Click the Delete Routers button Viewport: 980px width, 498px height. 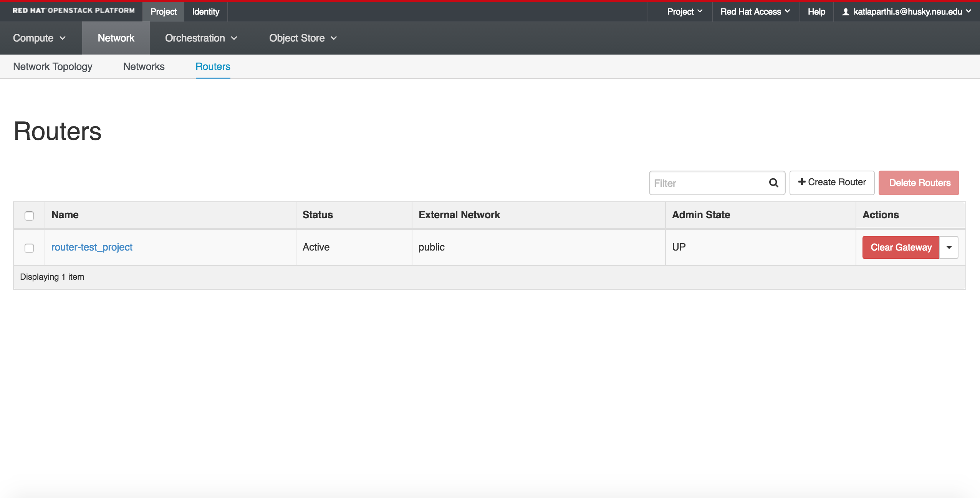(x=919, y=183)
